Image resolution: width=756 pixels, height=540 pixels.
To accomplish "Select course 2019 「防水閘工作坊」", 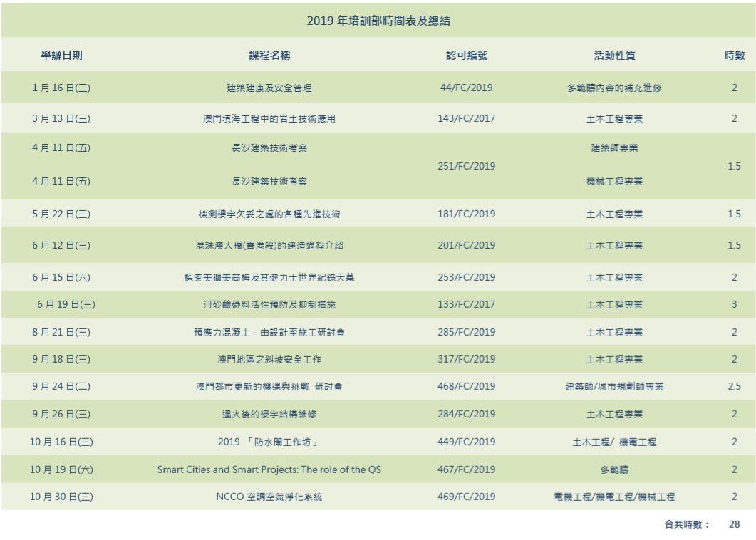I will (269, 442).
